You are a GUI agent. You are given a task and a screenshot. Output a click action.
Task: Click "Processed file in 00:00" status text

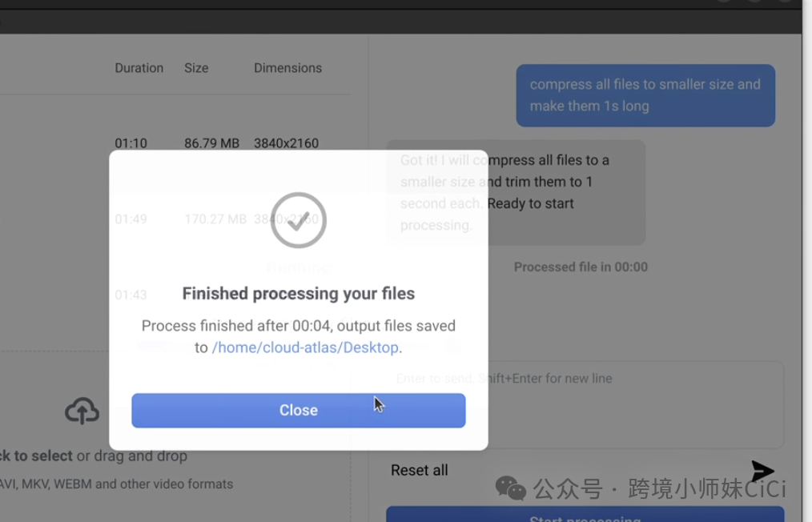[x=581, y=267]
